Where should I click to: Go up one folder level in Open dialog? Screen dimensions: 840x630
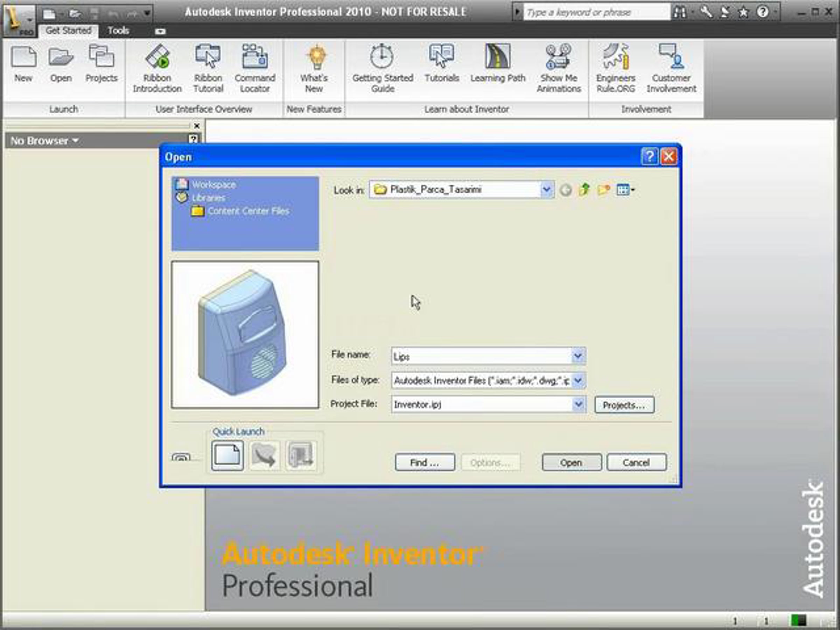coord(584,189)
